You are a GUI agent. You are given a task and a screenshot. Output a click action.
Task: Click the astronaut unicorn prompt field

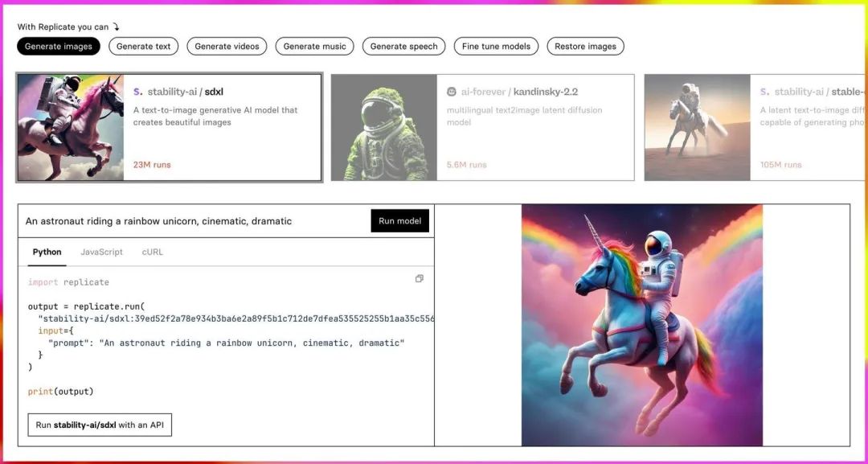(193, 221)
